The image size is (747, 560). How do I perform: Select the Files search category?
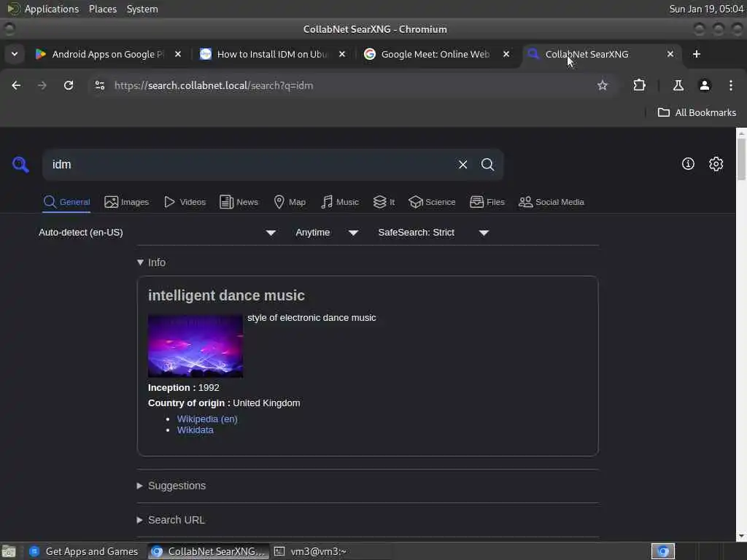(x=487, y=202)
